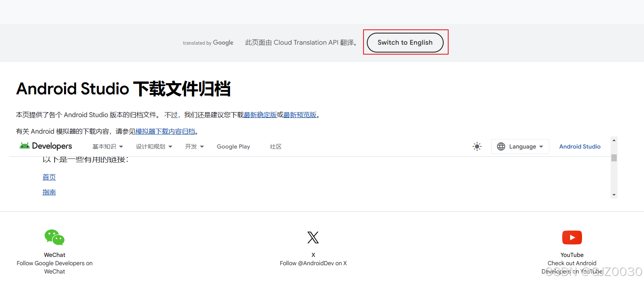The image size is (644, 283).
Task: Click the YouTube logo icon
Action: click(x=572, y=237)
